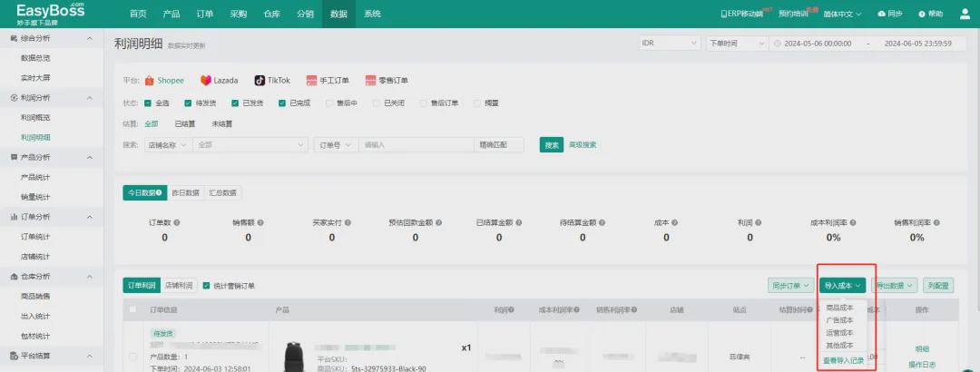The image size is (980, 372).
Task: Click the info icon beside 利润 metric
Action: [759, 222]
